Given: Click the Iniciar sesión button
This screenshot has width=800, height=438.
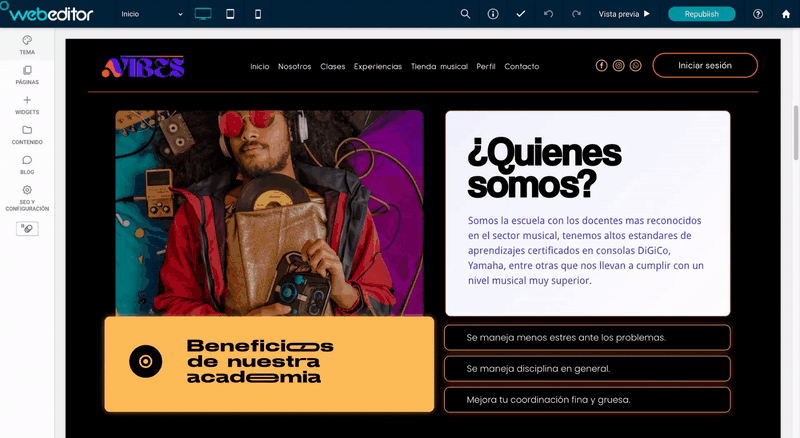Looking at the screenshot, I should pos(705,65).
